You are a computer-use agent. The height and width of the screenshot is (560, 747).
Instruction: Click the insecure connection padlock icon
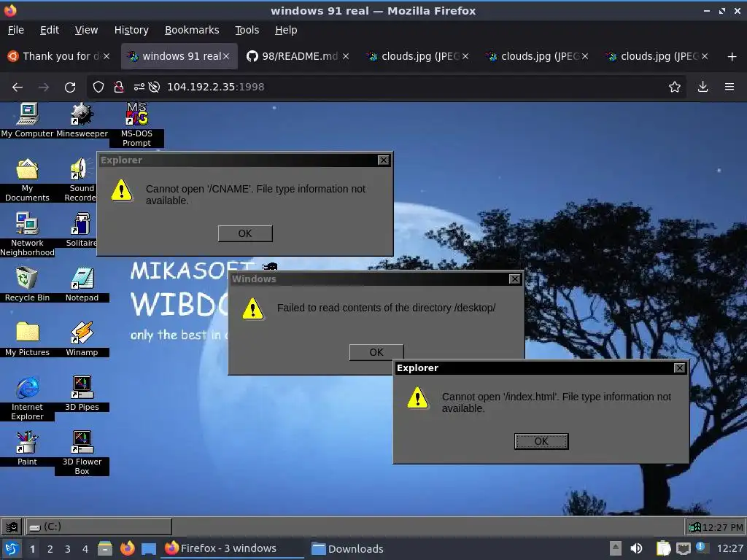[x=119, y=87]
